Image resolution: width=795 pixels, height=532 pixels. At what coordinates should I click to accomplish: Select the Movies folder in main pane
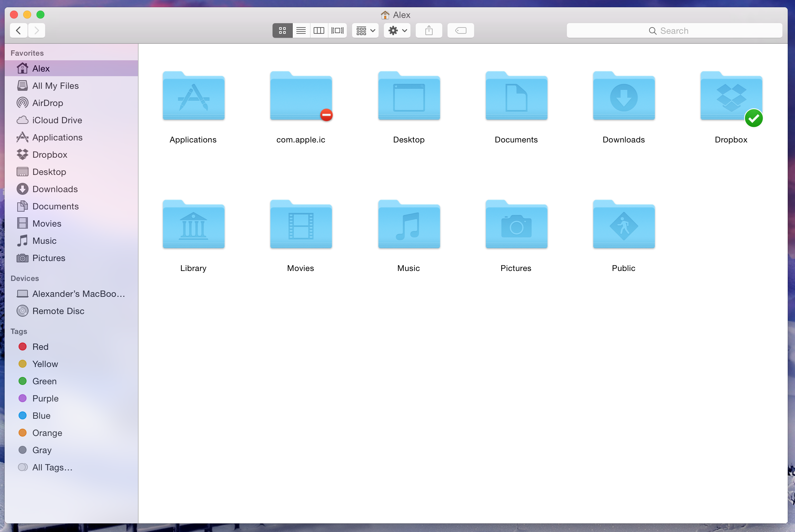coord(301,224)
